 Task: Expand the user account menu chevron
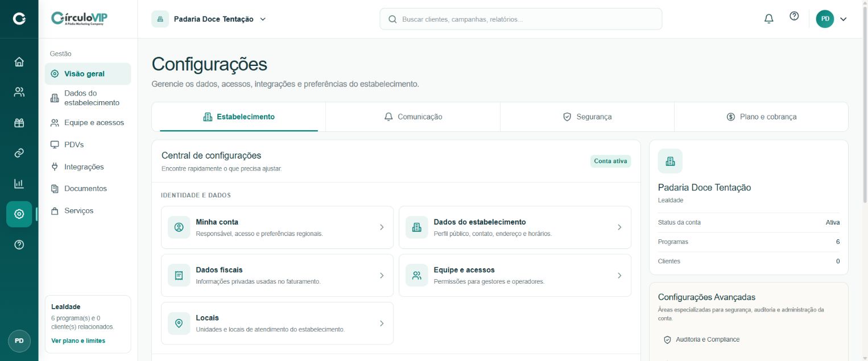coord(843,19)
